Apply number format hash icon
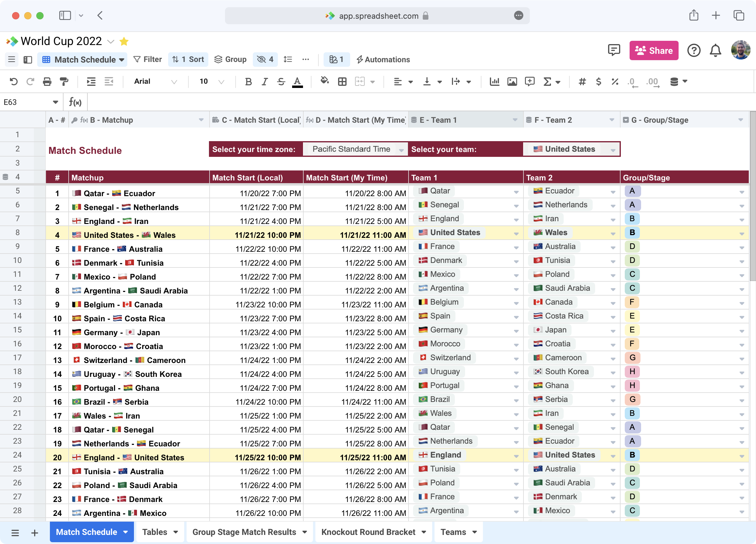Viewport: 756px width, 544px height. click(582, 81)
